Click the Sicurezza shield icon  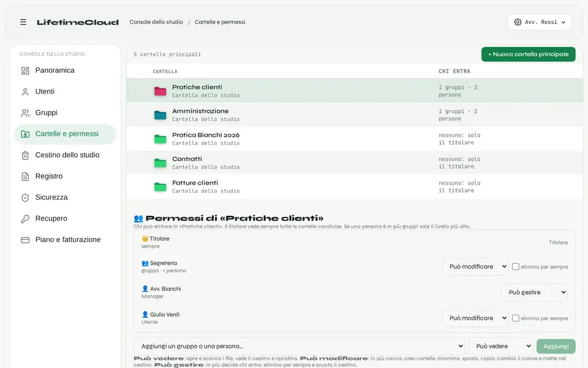tap(25, 197)
